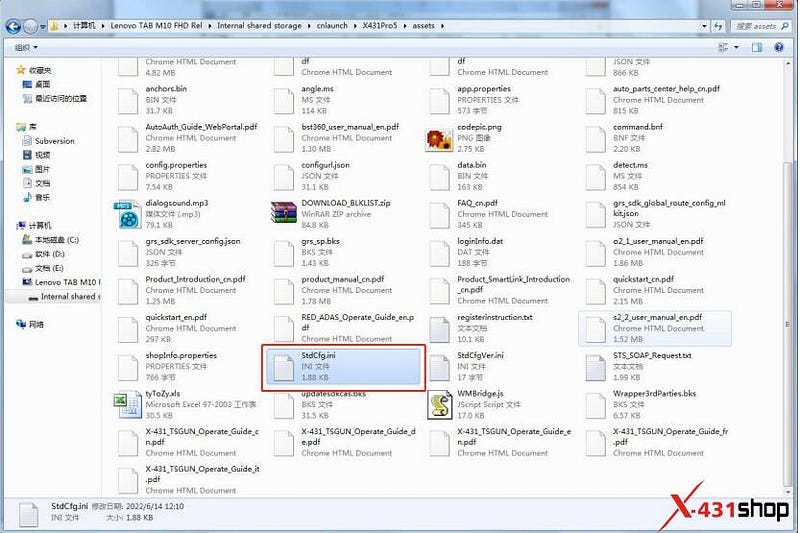The height and width of the screenshot is (533, 800).
Task: Open the view options dropdown arrow
Action: click(x=736, y=47)
